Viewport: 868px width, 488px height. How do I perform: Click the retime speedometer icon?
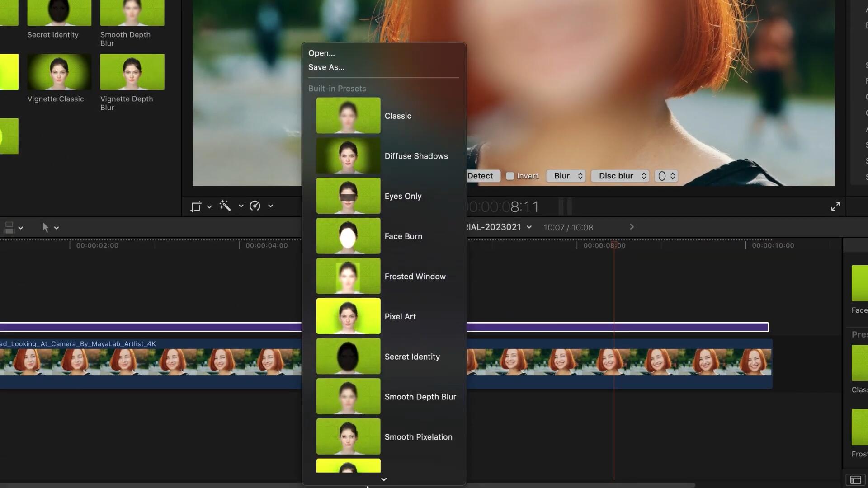(255, 206)
